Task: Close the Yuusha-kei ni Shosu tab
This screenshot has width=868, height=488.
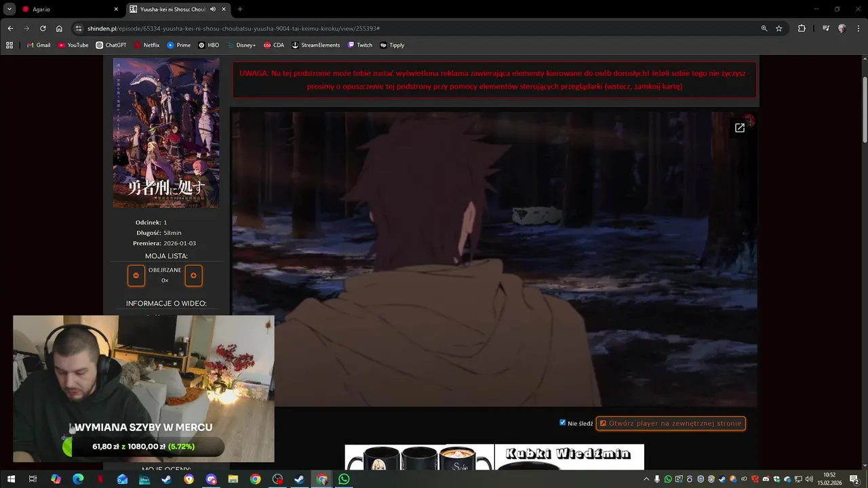Action: click(x=224, y=9)
